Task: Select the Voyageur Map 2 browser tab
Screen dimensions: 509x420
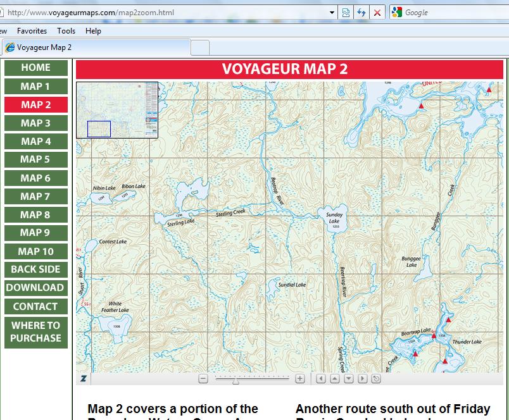Action: tap(96, 47)
